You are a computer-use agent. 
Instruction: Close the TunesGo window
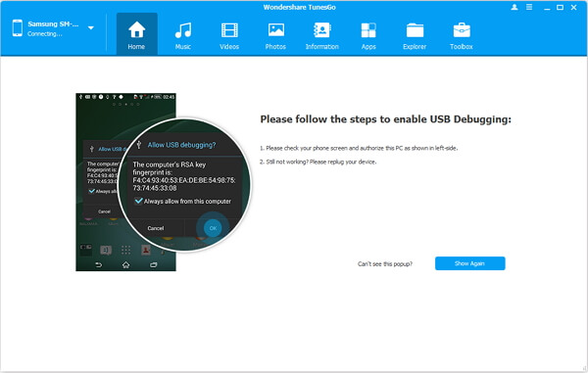click(573, 7)
